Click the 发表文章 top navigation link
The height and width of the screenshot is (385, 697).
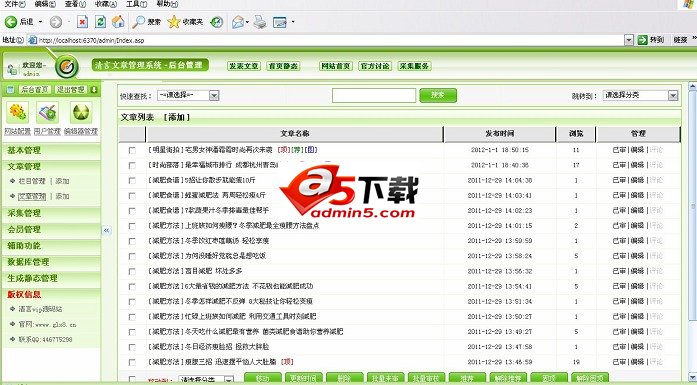(x=244, y=66)
